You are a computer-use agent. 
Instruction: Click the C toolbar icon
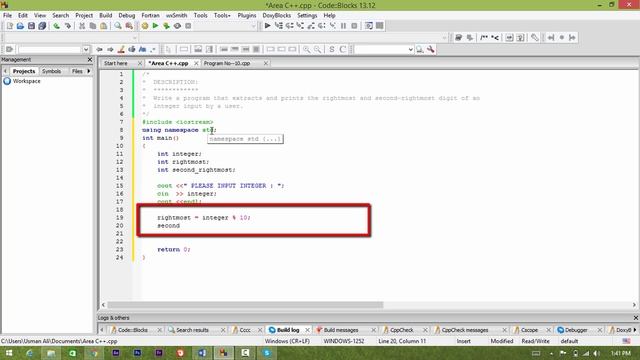(x=342, y=49)
